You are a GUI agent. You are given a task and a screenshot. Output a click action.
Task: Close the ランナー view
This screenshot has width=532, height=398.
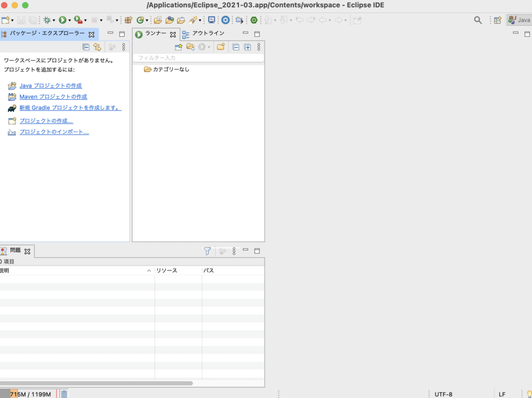(172, 34)
